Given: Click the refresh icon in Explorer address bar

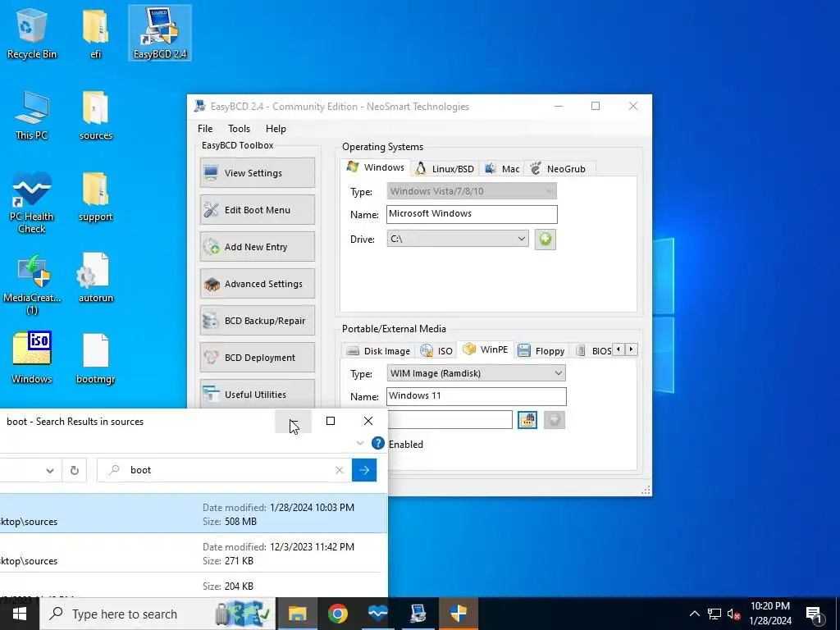Looking at the screenshot, I should (x=75, y=470).
